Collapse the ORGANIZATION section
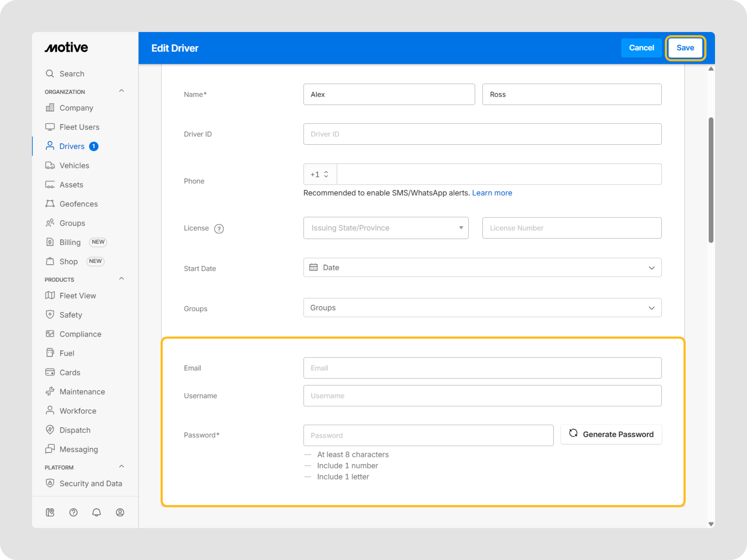Image resolution: width=747 pixels, height=560 pixels. [122, 90]
